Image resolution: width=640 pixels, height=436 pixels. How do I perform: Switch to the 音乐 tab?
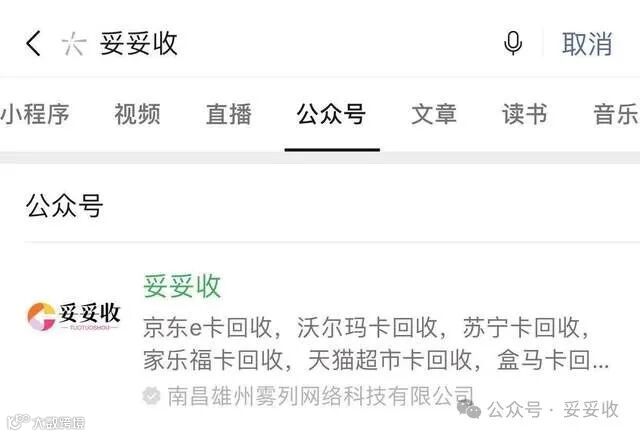616,114
